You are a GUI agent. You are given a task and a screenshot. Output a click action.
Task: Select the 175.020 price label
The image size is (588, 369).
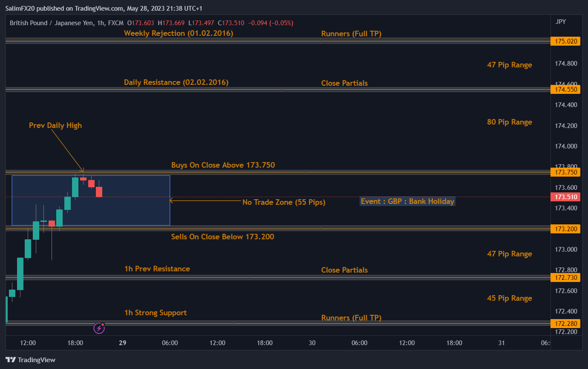click(x=565, y=41)
